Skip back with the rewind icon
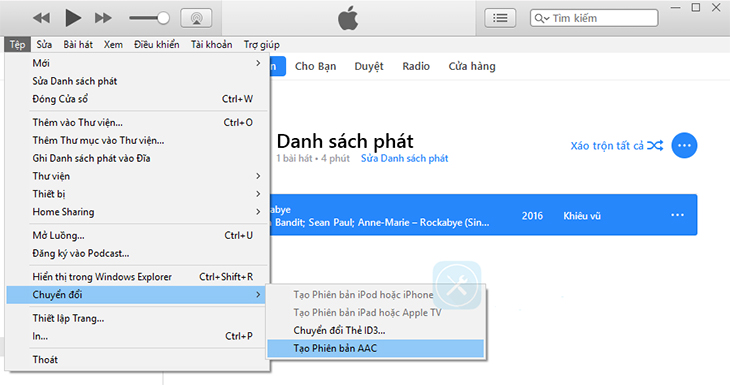Screen dimensions: 730x385 41,18
